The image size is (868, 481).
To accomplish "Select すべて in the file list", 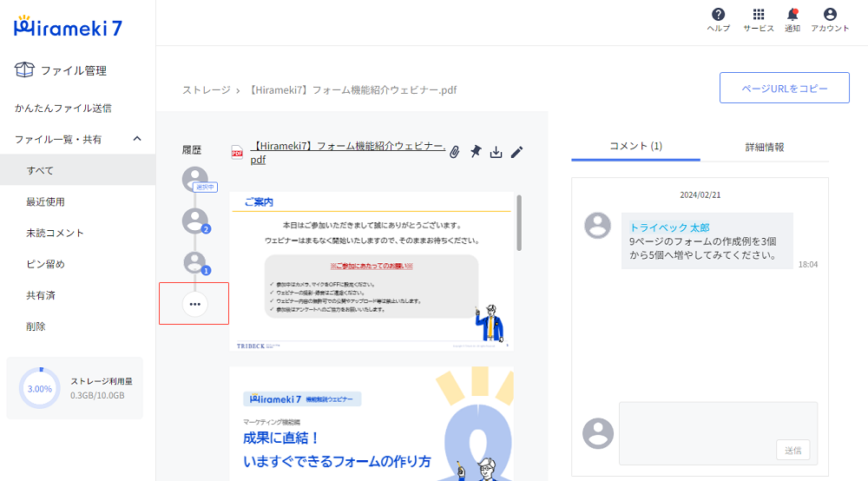I will [77, 170].
